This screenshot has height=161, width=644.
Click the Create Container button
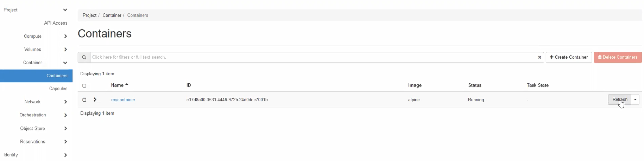point(569,57)
